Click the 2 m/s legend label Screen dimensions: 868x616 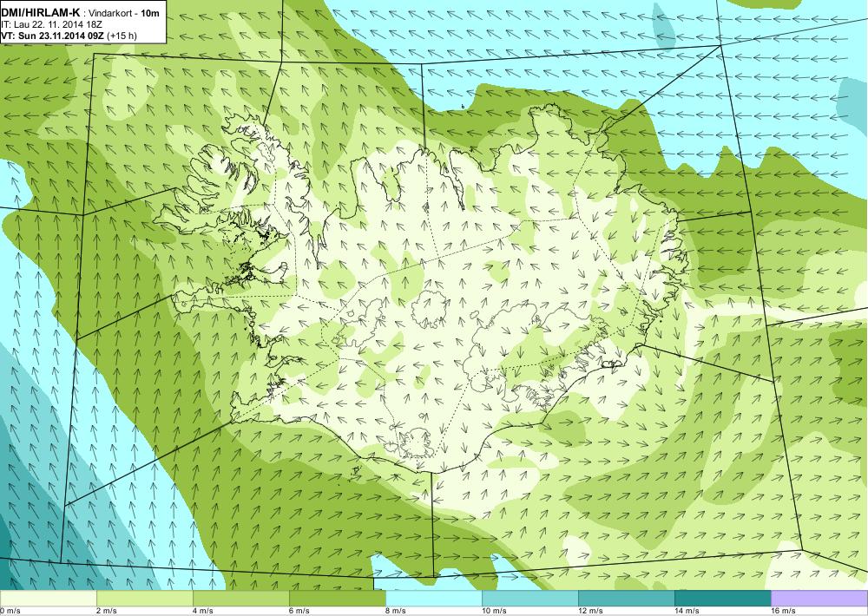[x=107, y=611]
